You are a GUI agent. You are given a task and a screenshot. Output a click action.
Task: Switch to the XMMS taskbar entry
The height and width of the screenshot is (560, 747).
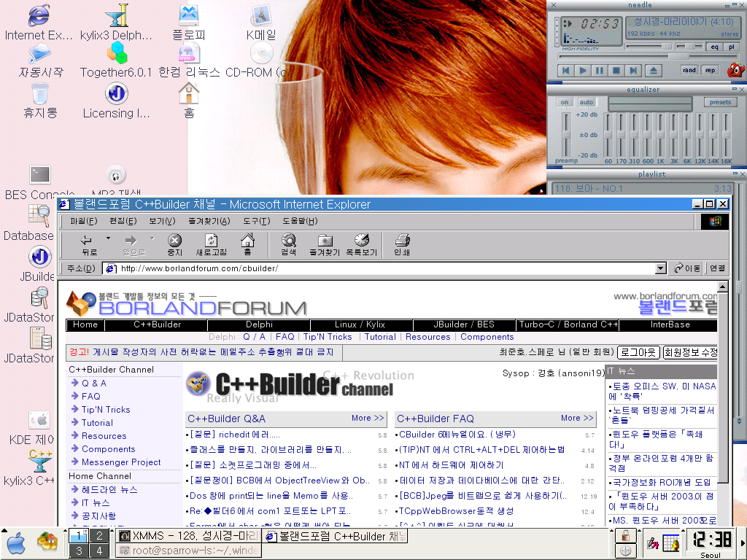[x=189, y=536]
